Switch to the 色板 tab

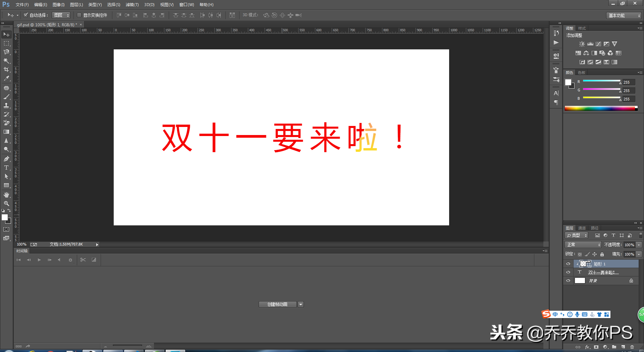click(x=582, y=73)
